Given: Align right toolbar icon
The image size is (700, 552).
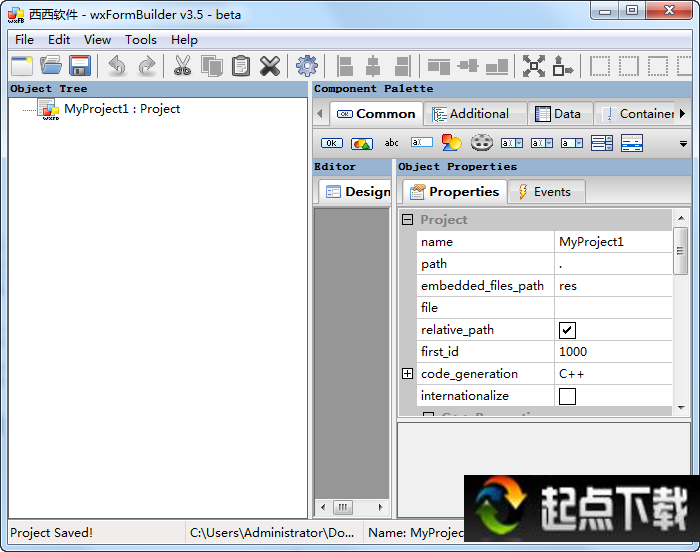Looking at the screenshot, I should tap(403, 66).
